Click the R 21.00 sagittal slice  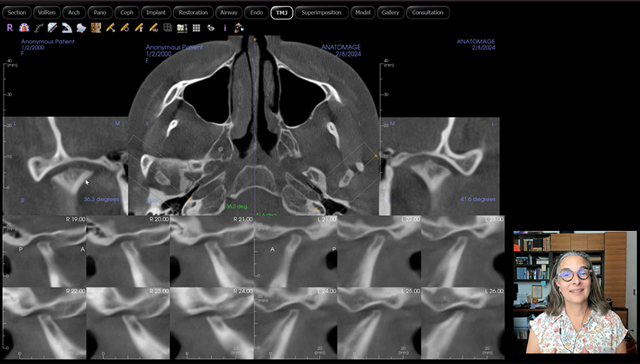tap(212, 251)
